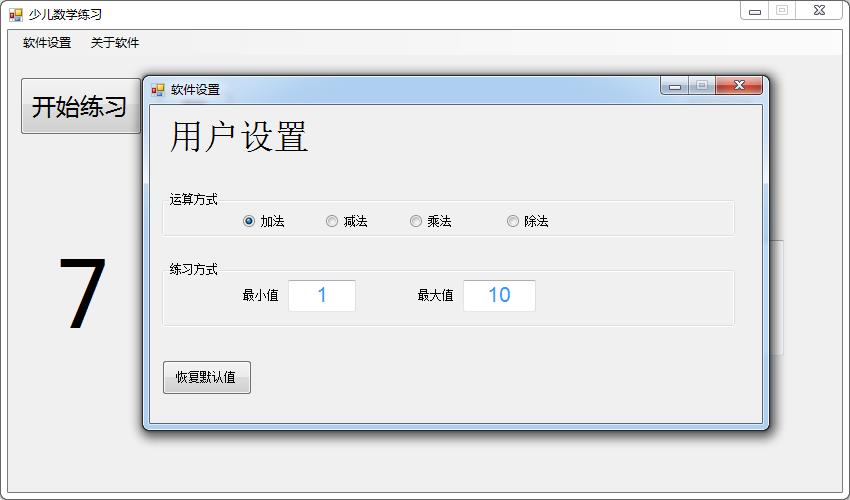The image size is (850, 500).
Task: Click the 恢复默认值 button
Action: [x=206, y=377]
